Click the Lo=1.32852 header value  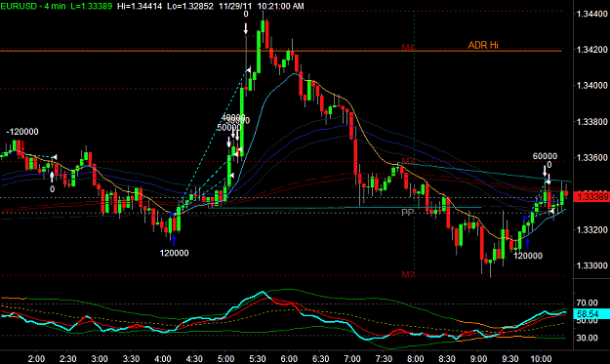point(190,6)
